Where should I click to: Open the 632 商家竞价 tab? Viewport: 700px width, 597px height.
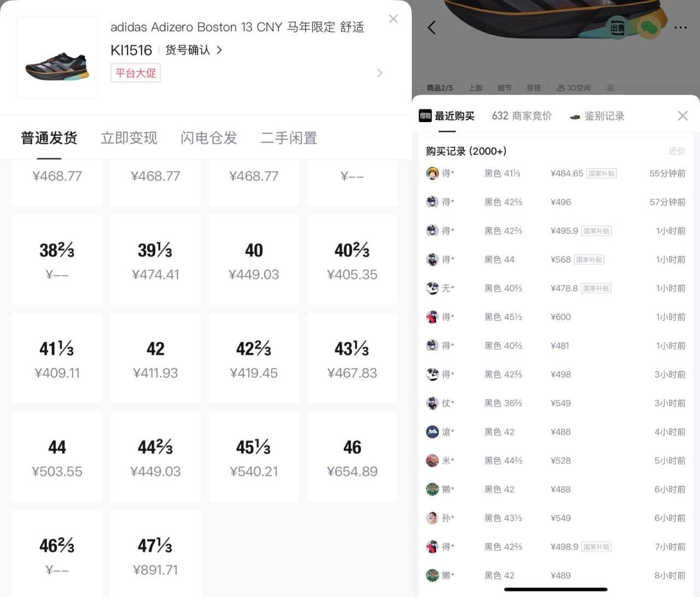(x=522, y=116)
